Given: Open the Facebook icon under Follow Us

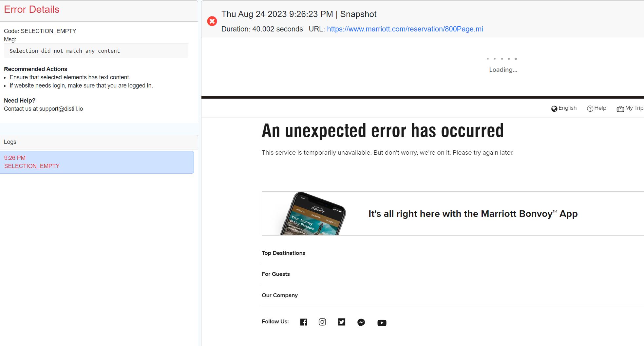Looking at the screenshot, I should click(x=304, y=322).
